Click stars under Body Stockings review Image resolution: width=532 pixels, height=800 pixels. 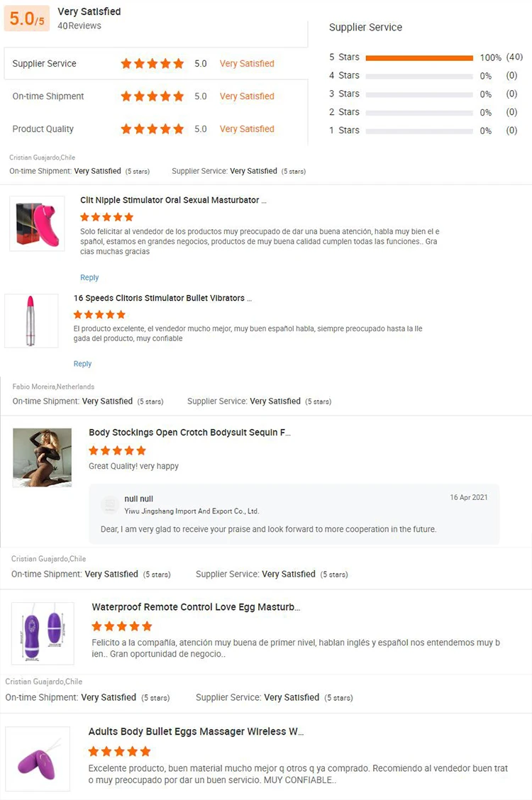tap(117, 450)
